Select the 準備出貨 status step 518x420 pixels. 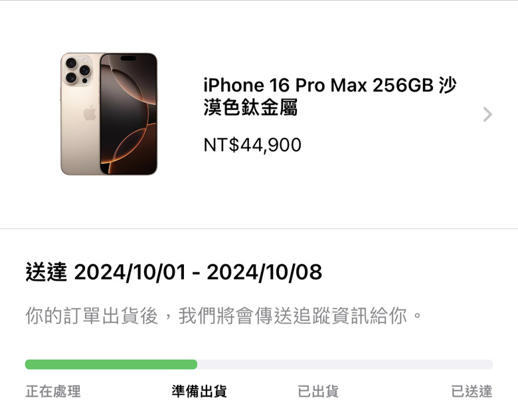click(x=199, y=391)
